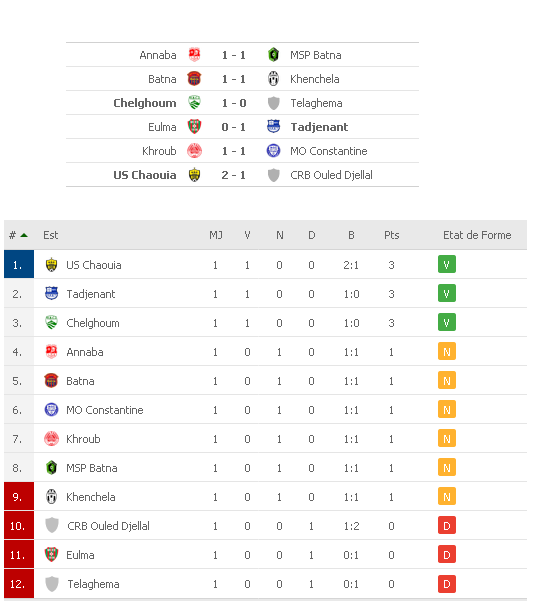Click the US Chaouia crest in standings
This screenshot has height=602, width=538.
(x=51, y=265)
